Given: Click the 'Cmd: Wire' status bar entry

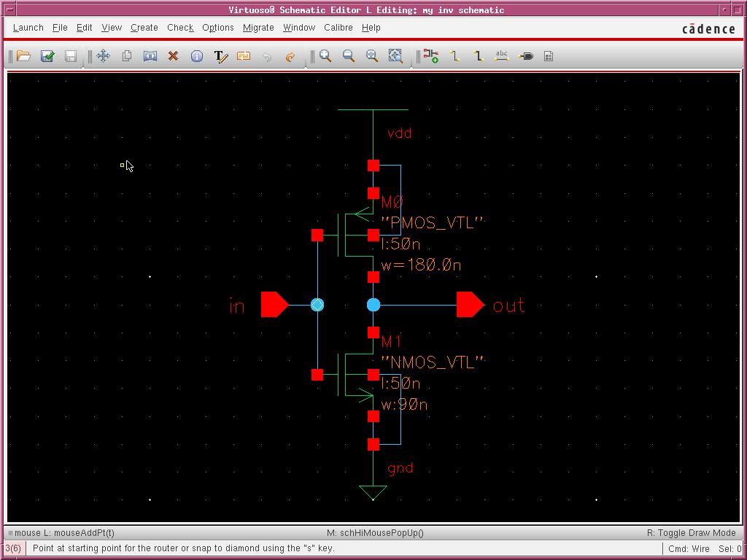Looking at the screenshot, I should tap(689, 548).
